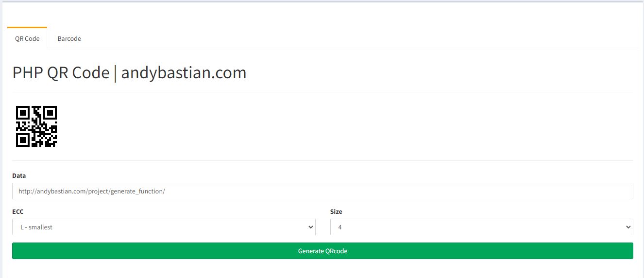This screenshot has height=278, width=644.
Task: Focus the Data URL input field
Action: tap(322, 191)
